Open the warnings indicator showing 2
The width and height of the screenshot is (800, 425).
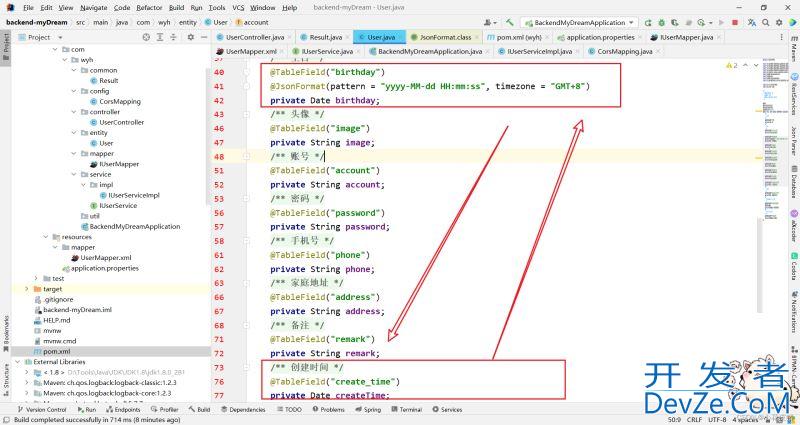732,66
